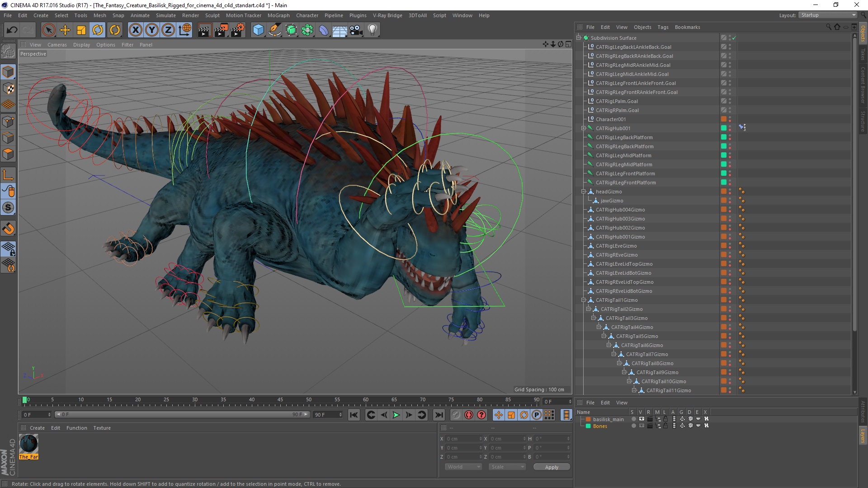Collapse headGizmo hierarchy

[584, 192]
